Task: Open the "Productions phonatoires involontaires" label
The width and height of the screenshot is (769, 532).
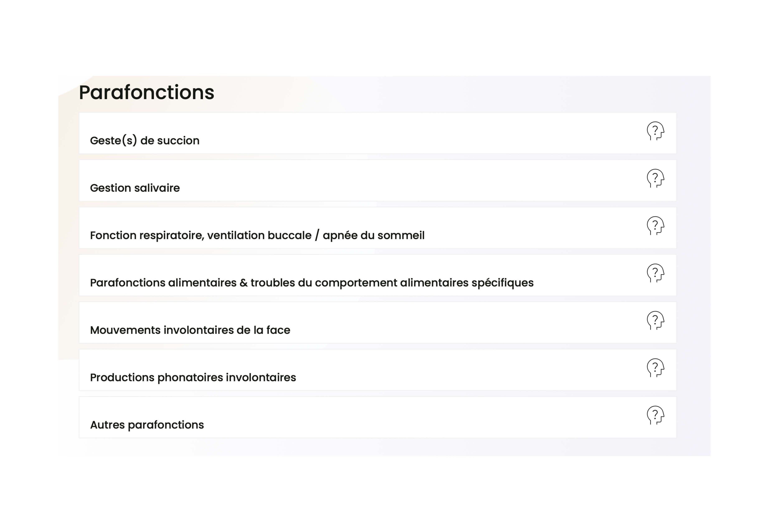Action: [193, 377]
